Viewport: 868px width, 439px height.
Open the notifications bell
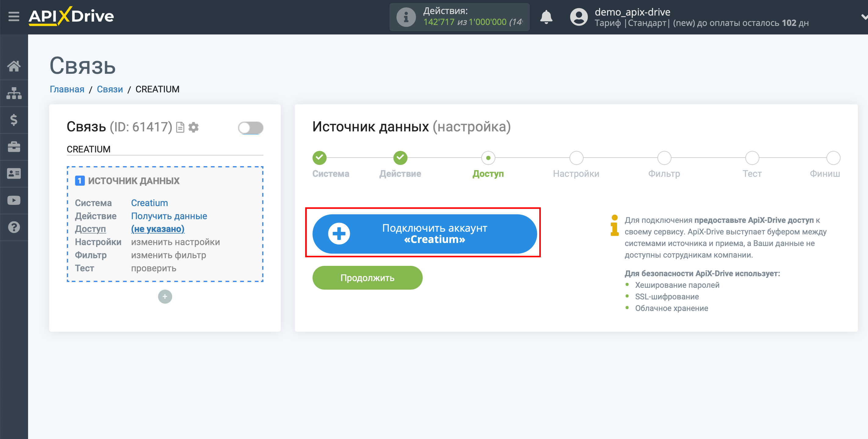click(x=546, y=17)
